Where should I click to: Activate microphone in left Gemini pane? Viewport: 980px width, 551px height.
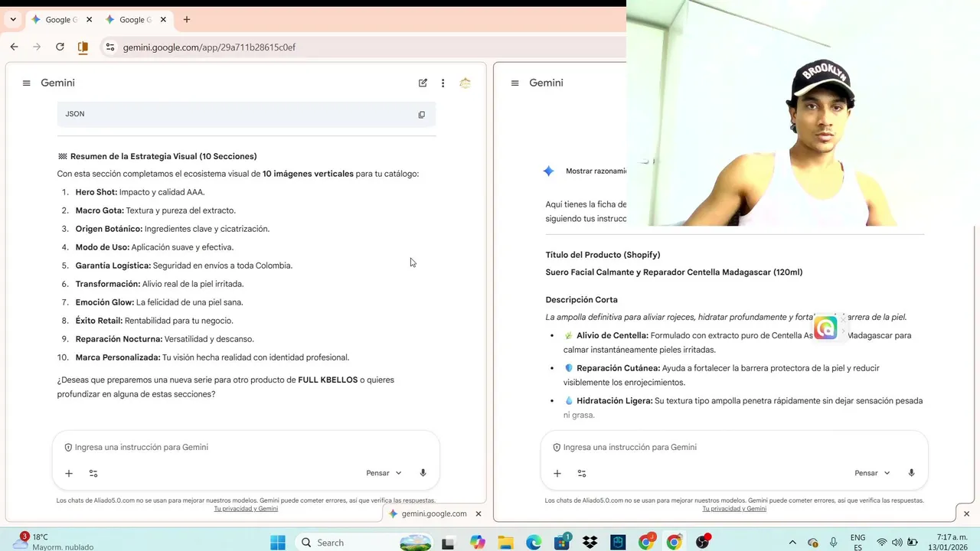tap(423, 473)
